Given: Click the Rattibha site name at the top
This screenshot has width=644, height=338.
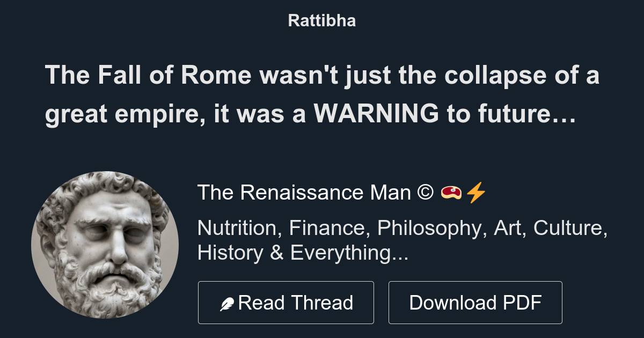Looking at the screenshot, I should [321, 20].
